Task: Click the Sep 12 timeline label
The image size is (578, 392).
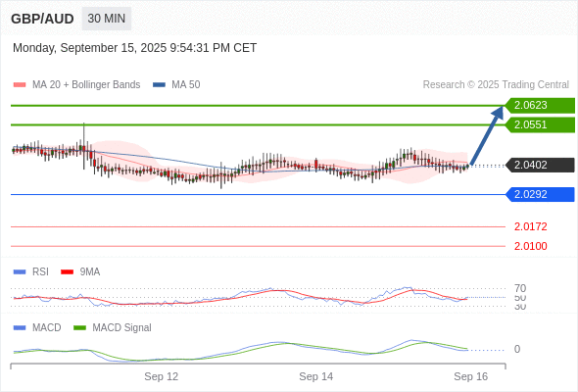Action: 161,376
